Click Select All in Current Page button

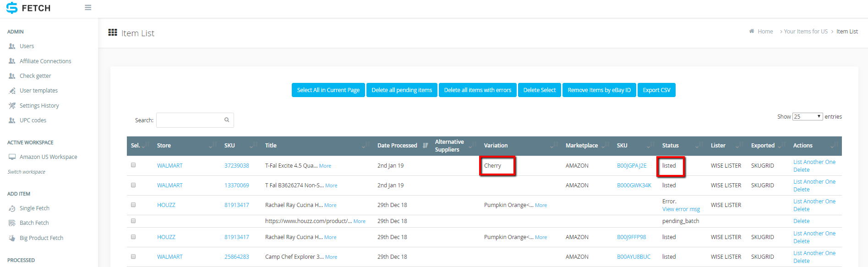pyautogui.click(x=328, y=90)
